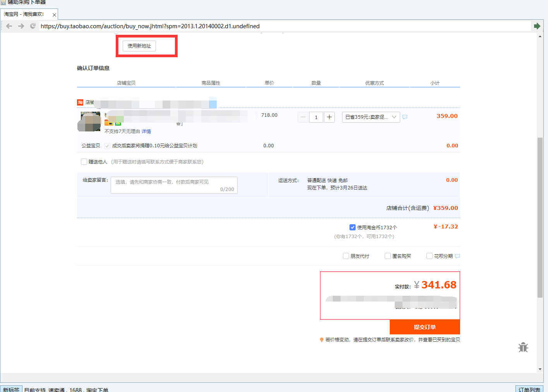Tick the 朋友代付 checkbox
This screenshot has height=392, width=548.
tap(346, 256)
